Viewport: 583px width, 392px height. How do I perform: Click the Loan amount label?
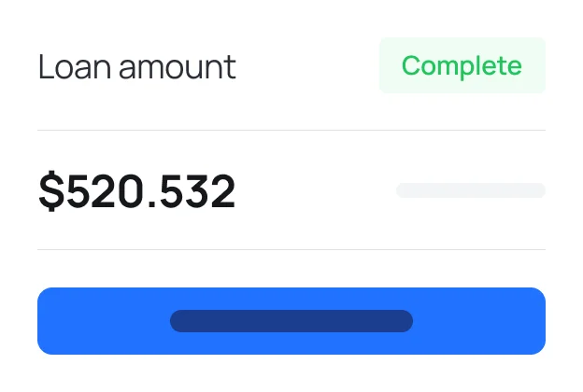coord(137,67)
